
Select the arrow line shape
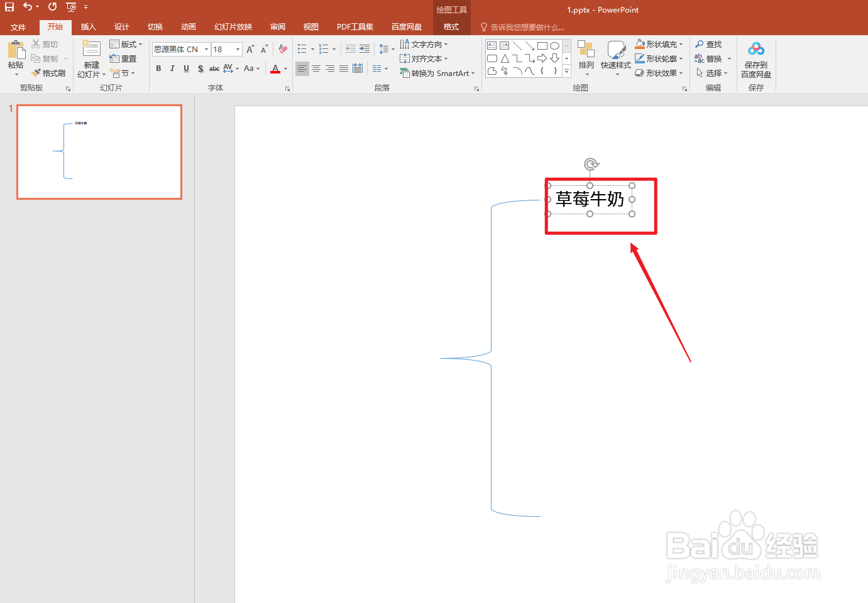point(530,45)
